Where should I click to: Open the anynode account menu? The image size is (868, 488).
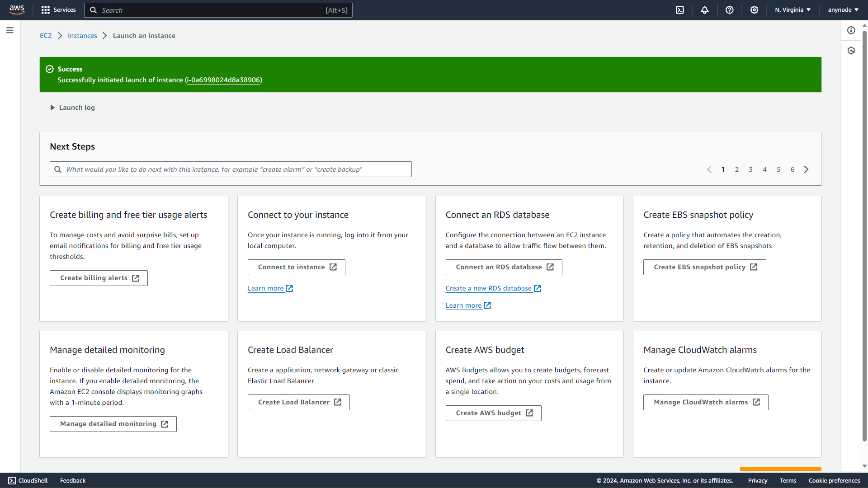pyautogui.click(x=843, y=9)
